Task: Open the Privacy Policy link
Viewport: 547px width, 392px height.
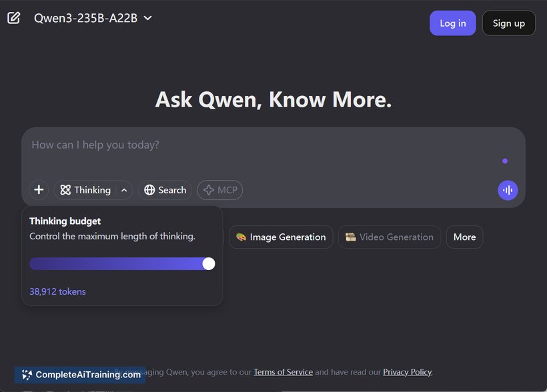Action: click(407, 372)
